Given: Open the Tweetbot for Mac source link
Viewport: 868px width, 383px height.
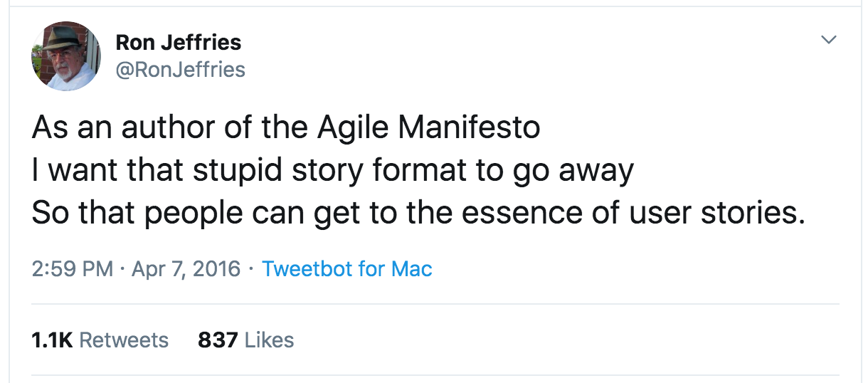Looking at the screenshot, I should (x=347, y=268).
